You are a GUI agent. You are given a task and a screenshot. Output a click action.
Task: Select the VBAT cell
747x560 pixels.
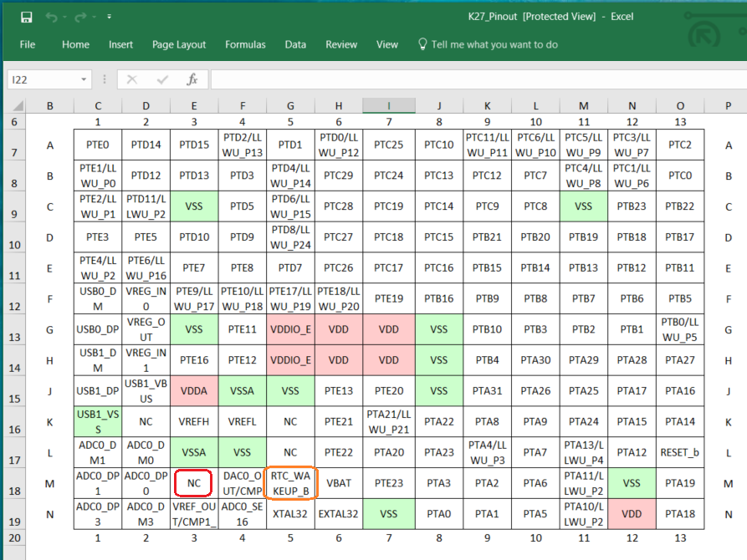pos(339,483)
